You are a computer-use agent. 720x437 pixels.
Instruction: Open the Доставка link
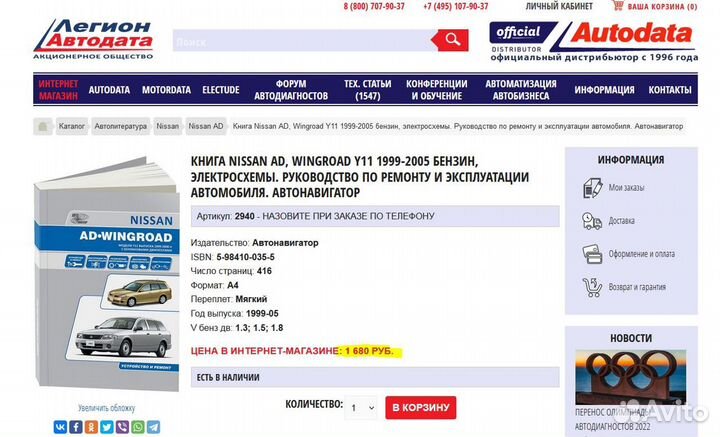click(x=622, y=221)
